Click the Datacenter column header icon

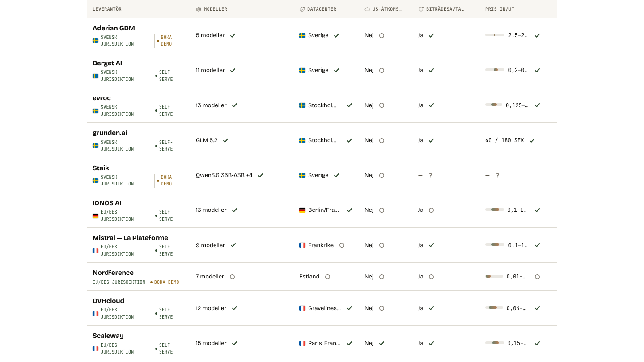[x=302, y=9]
